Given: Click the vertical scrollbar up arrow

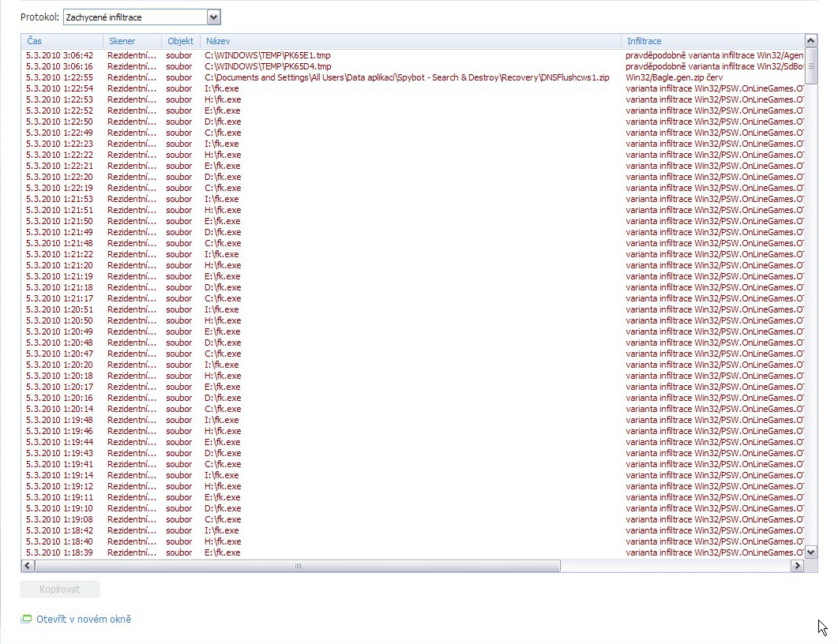Looking at the screenshot, I should click(811, 41).
